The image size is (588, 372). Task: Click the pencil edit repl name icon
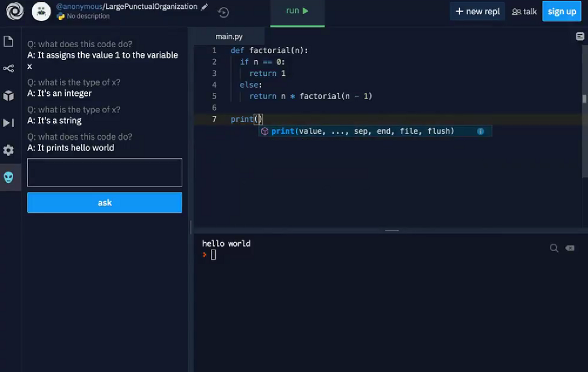coord(205,7)
